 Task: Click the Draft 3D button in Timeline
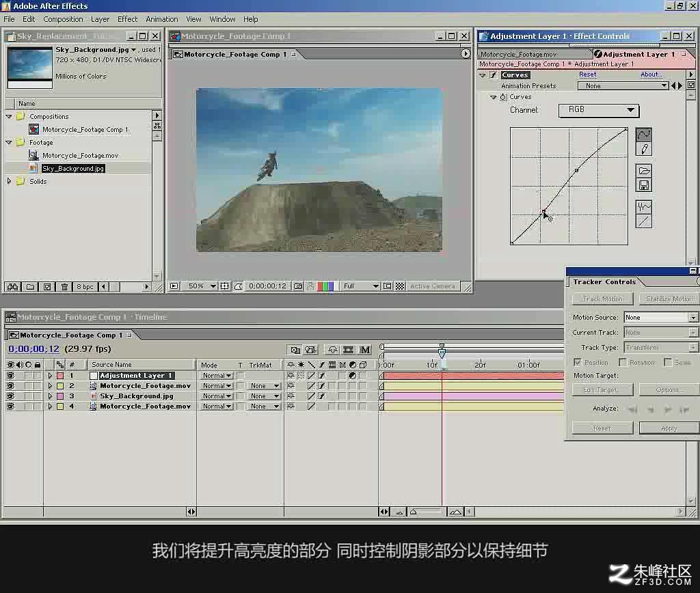click(310, 349)
